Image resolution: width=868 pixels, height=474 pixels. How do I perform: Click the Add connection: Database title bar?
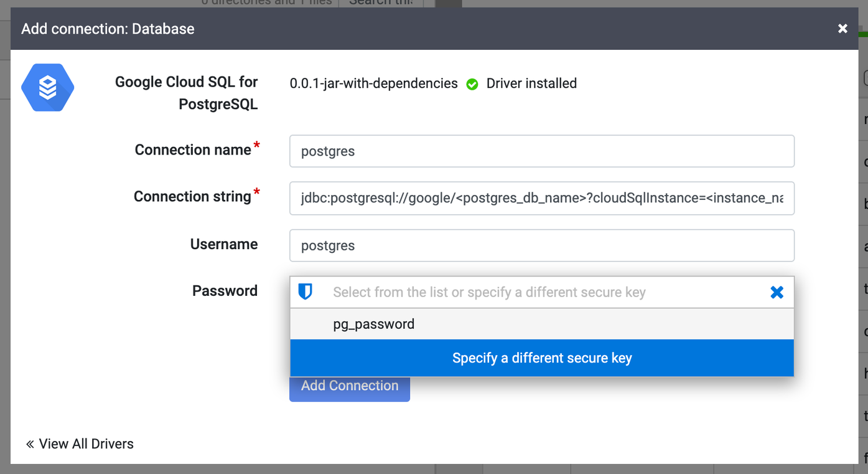pyautogui.click(x=107, y=29)
